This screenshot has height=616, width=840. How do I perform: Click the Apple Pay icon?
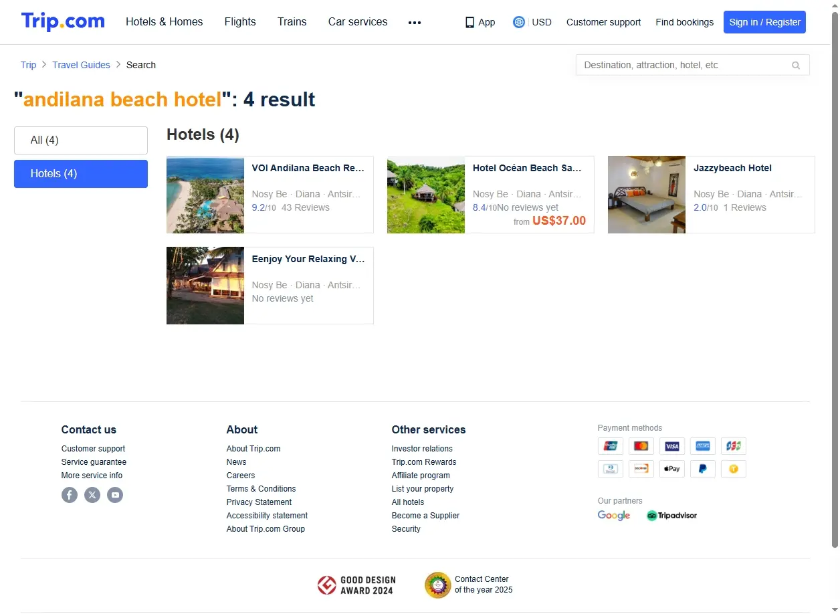click(x=672, y=469)
